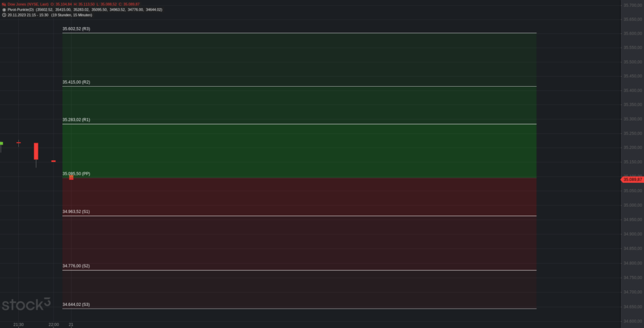Select the 35.095,50 (PP) pivot label
644x328 pixels.
click(76, 173)
